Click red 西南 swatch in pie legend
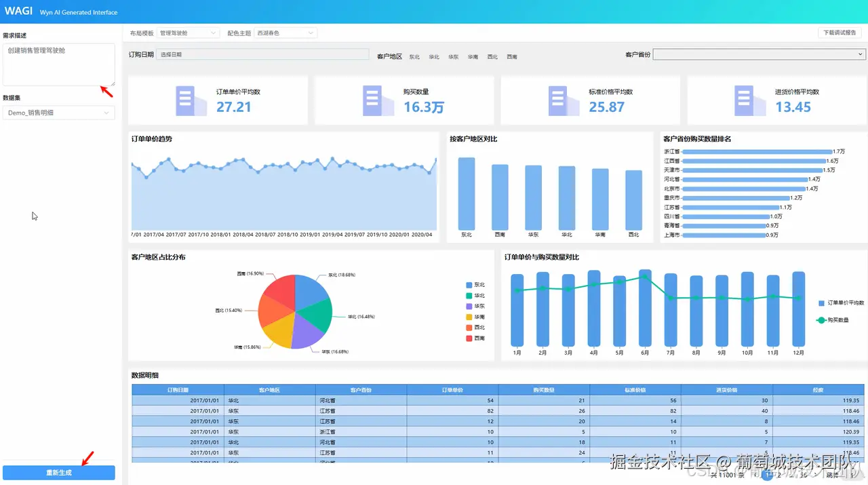Viewport: 868px width, 485px height. coord(469,338)
